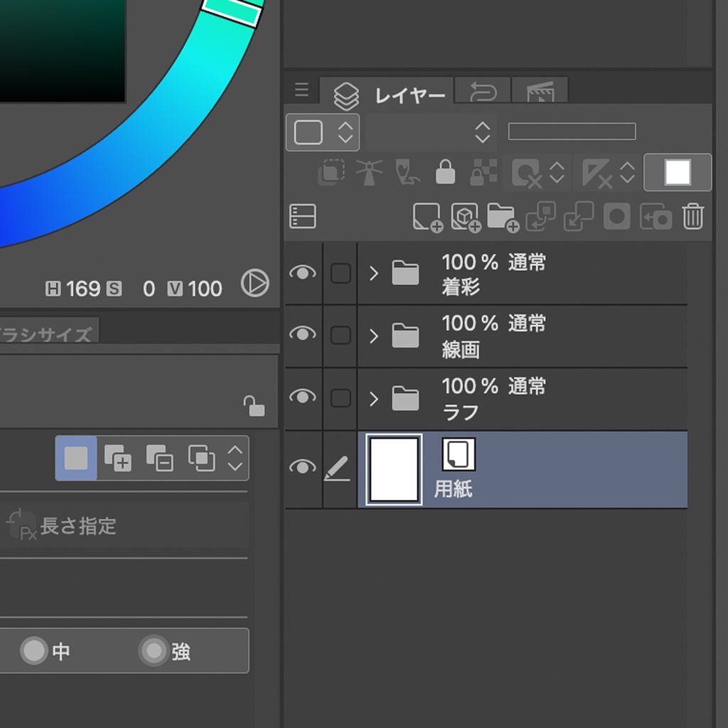Toggle clip to layer below icon

coord(331,173)
